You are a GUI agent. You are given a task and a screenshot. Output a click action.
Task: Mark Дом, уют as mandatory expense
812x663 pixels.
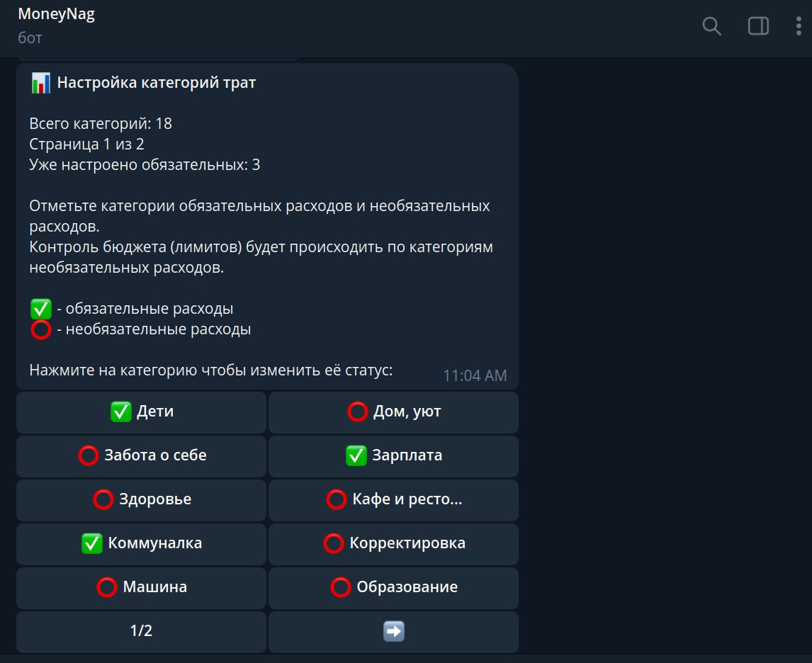393,412
